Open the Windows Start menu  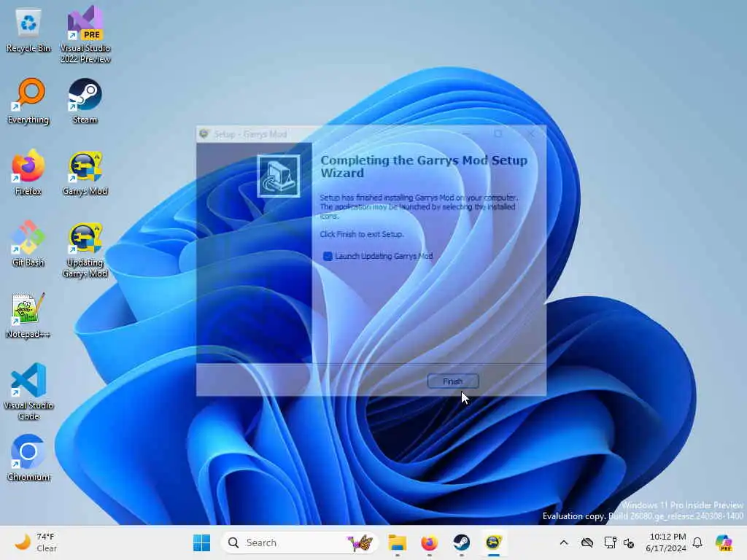tap(201, 542)
